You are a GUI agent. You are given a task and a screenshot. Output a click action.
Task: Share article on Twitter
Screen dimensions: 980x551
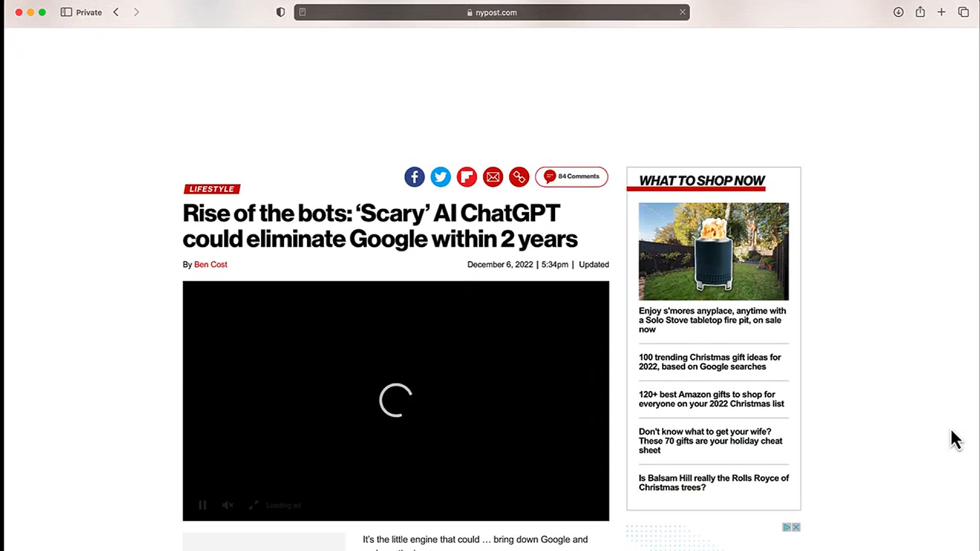coord(440,177)
